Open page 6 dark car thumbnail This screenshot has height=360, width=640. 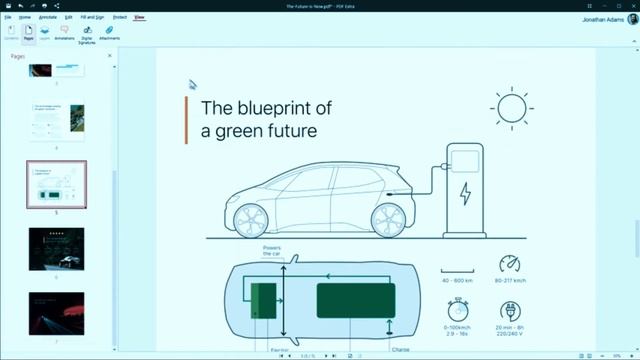pyautogui.click(x=57, y=249)
